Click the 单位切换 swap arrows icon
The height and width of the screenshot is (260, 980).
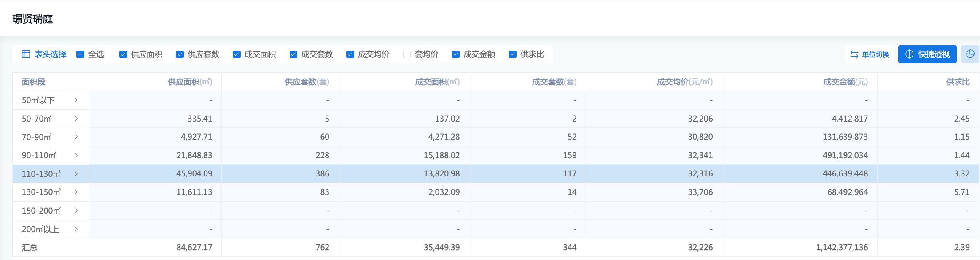point(854,54)
